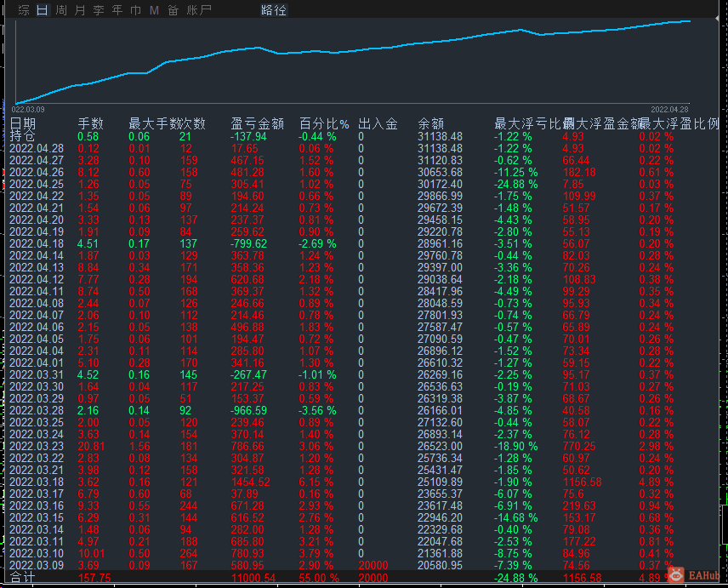Click the 余额 column header
728x588 pixels.
click(x=431, y=123)
